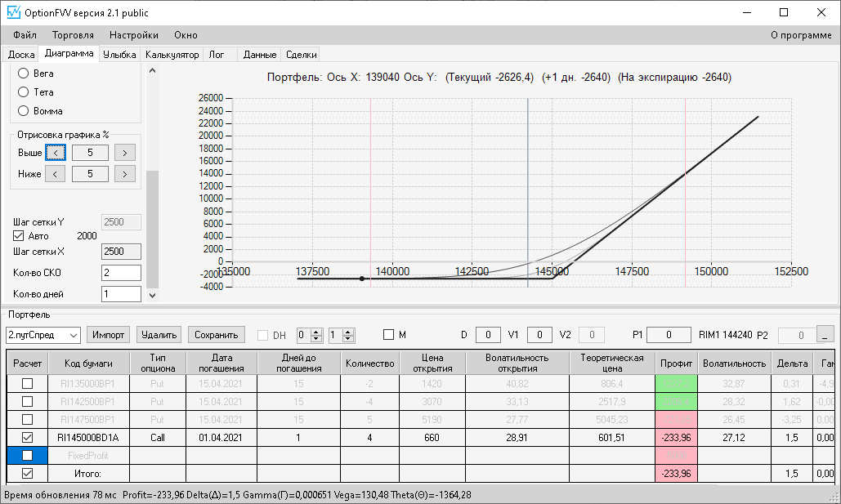Increment the second DH spinner showing 1
The width and height of the screenshot is (841, 504).
[348, 332]
